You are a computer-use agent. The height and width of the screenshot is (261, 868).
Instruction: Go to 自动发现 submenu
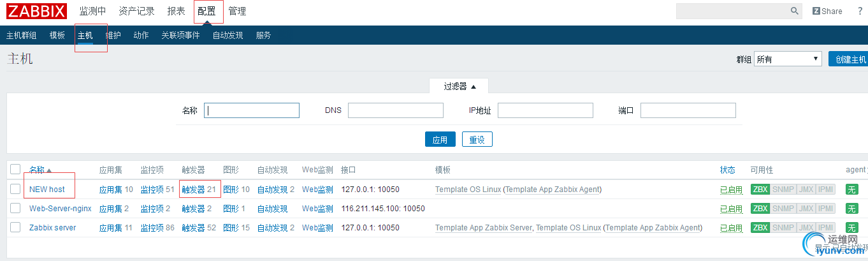tap(228, 36)
